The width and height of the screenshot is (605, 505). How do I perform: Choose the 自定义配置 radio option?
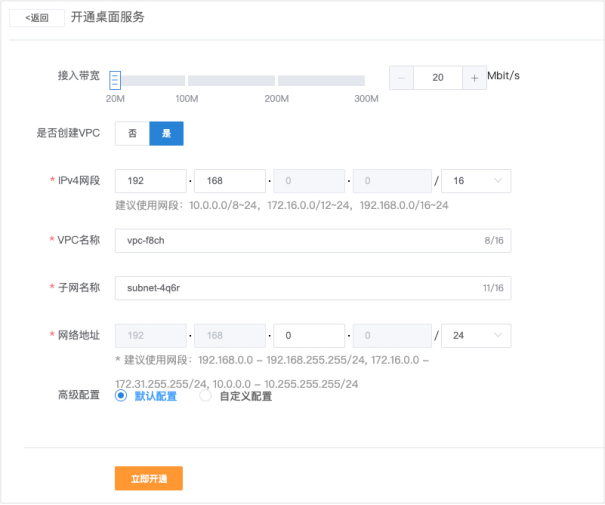[x=206, y=396]
